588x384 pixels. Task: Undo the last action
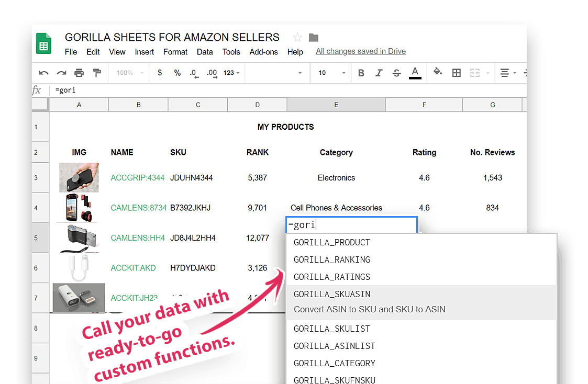click(x=43, y=73)
